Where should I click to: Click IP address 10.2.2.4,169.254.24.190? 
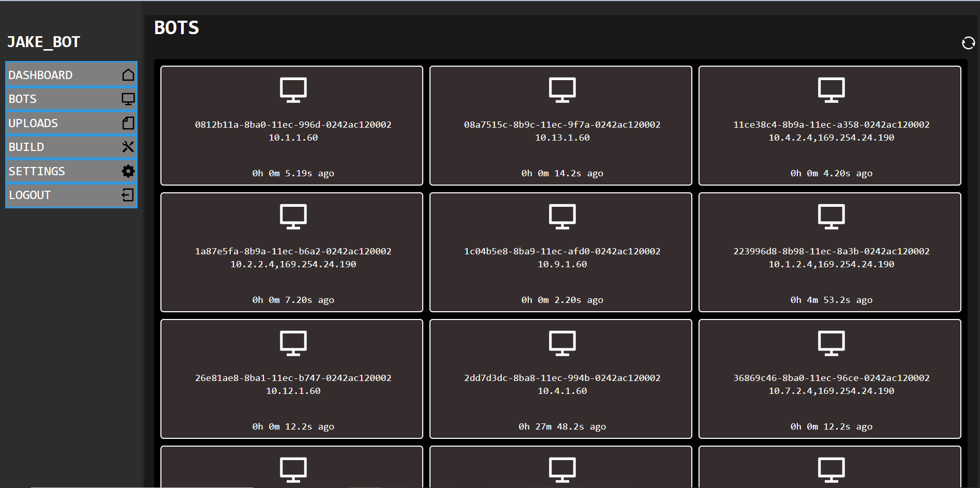pos(293,264)
